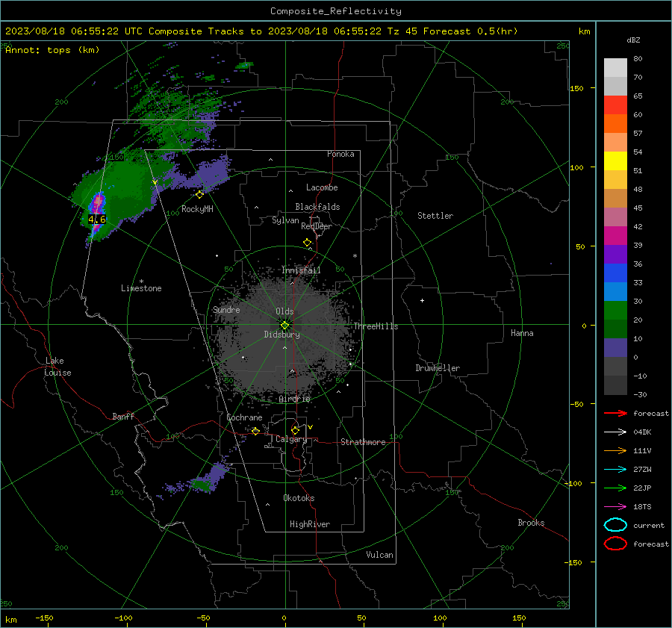672x628 pixels.
Task: Click the Strathmore city label
Action: [363, 442]
